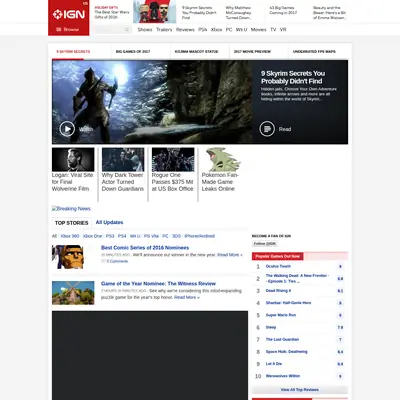Open VR in the nav bar
Screen dimensions: 400x400
click(283, 30)
